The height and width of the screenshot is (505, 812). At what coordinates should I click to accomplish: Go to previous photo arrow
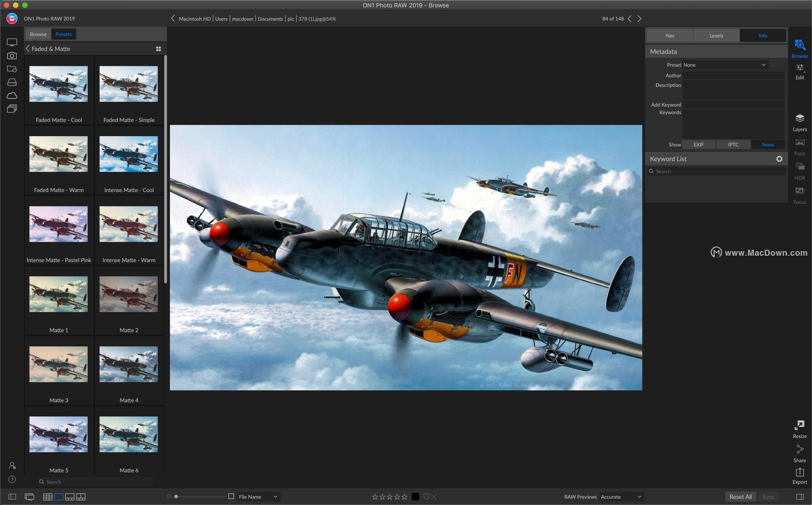630,19
